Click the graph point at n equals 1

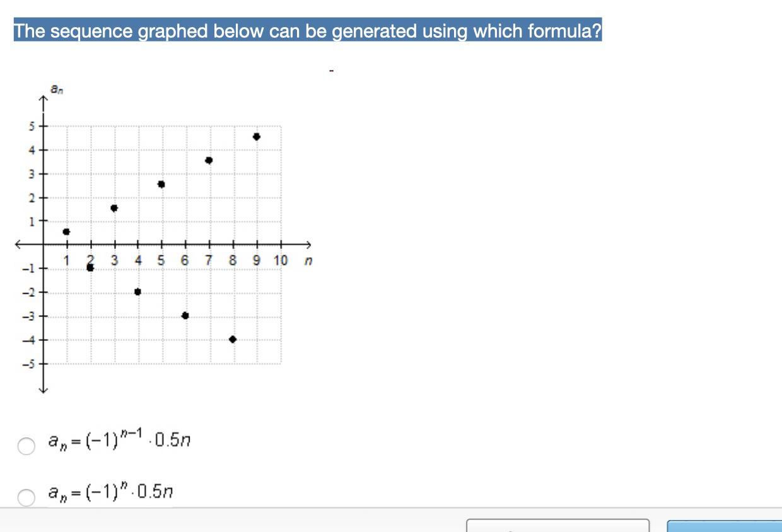tap(66, 231)
